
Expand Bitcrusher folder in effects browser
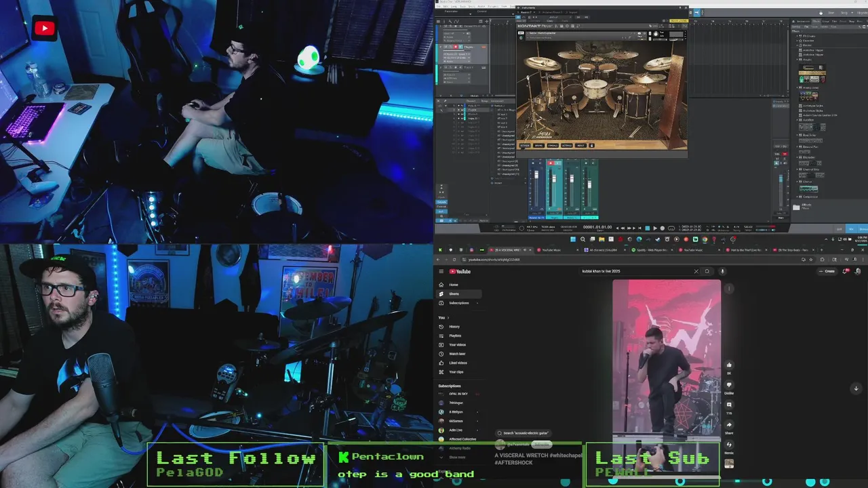click(x=797, y=157)
